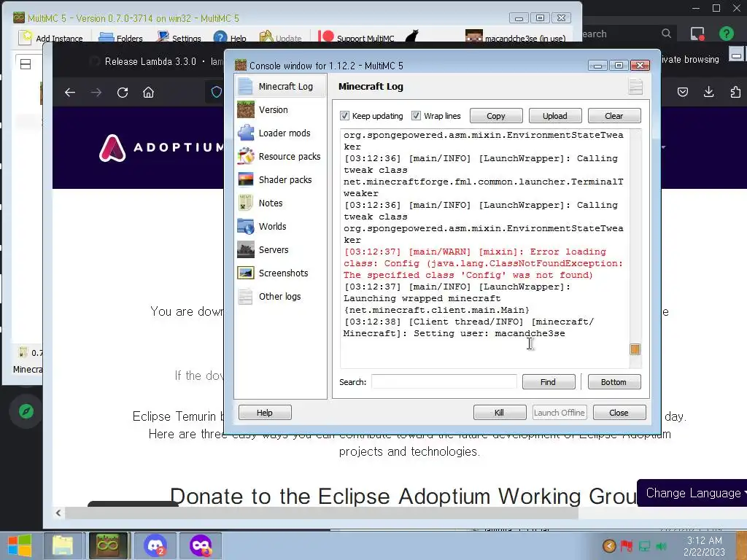The height and width of the screenshot is (560, 747).
Task: Click the shield tracking protection icon
Action: (x=216, y=92)
